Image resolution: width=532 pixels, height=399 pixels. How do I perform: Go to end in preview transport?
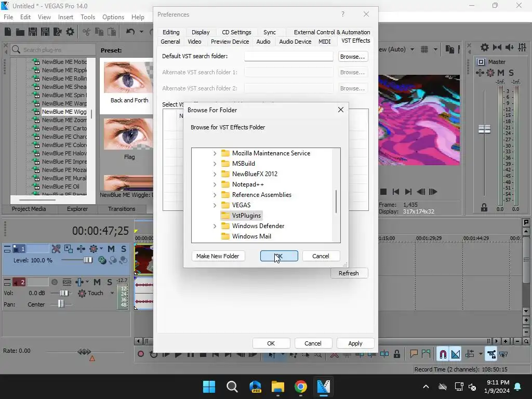coord(408,192)
